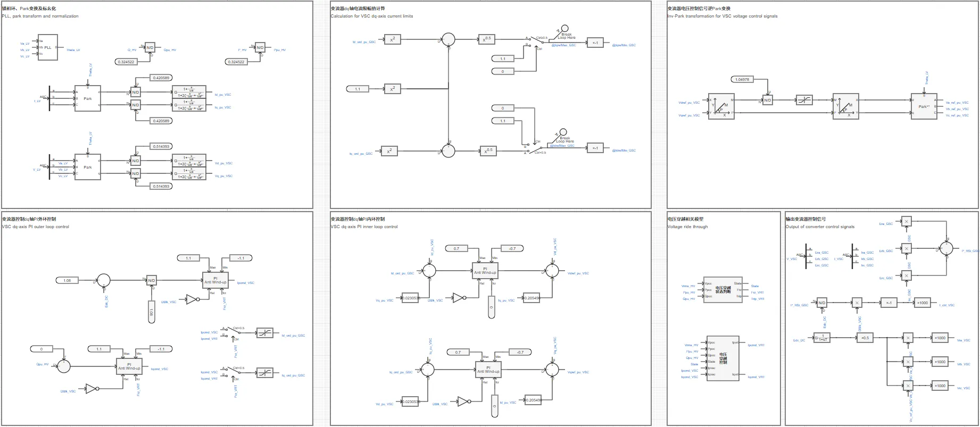Click summing junction outputting P_RSI_GSC
980x427 pixels.
pyautogui.click(x=946, y=248)
